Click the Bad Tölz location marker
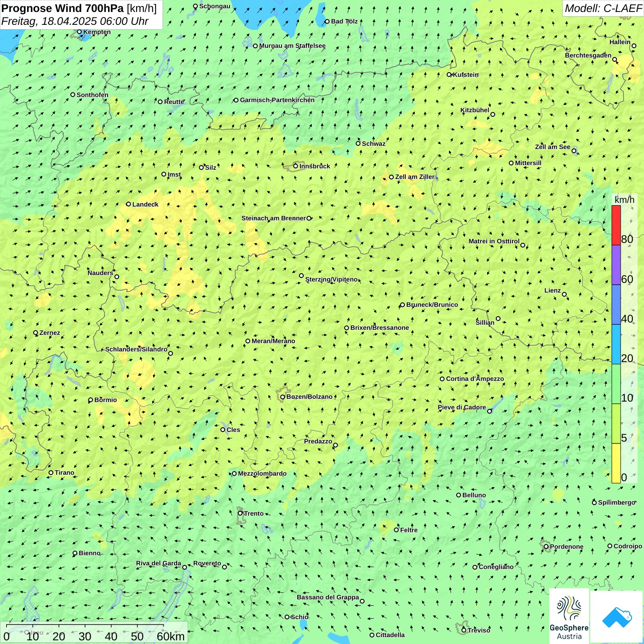Viewport: 644px width, 644px height. click(327, 21)
